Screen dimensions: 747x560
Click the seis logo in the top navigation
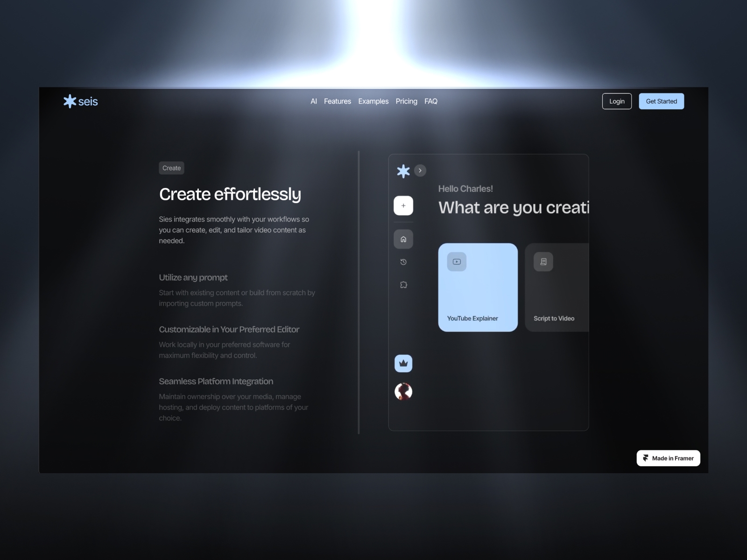tap(80, 101)
